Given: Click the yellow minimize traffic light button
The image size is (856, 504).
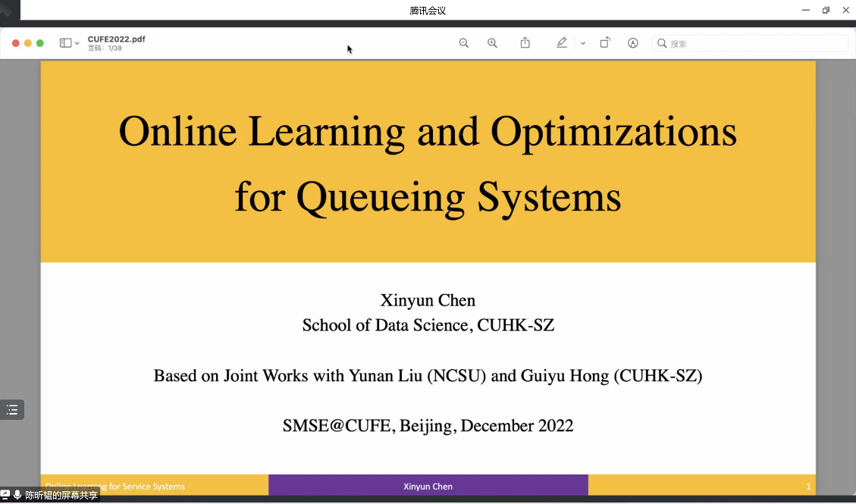Looking at the screenshot, I should 28,43.
